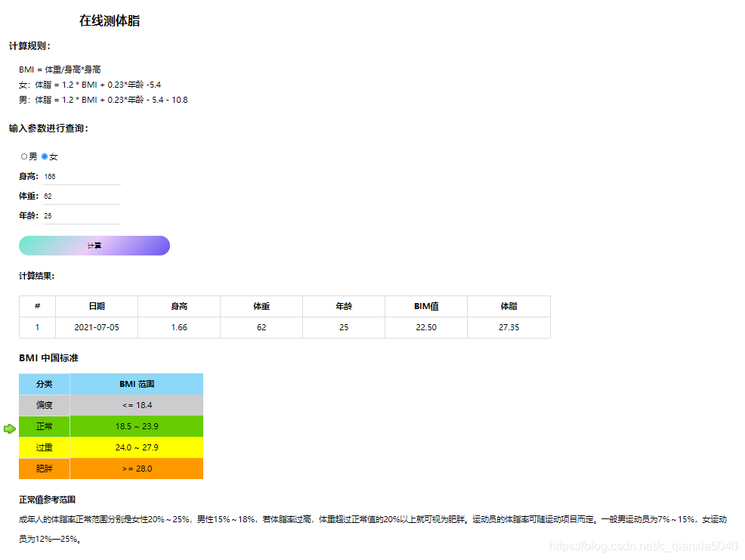The image size is (745, 560).
Task: Click the 体重 column header in results table
Action: pyautogui.click(x=261, y=306)
